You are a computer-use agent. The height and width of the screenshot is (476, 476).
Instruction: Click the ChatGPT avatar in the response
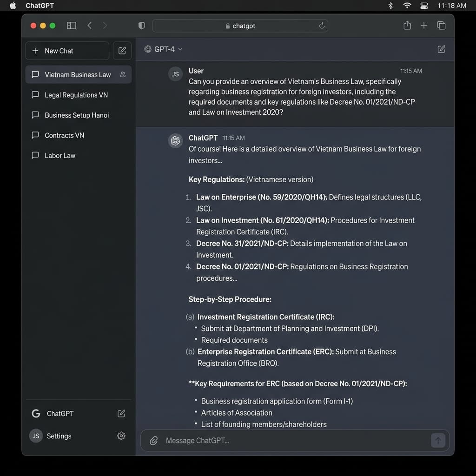[x=175, y=140]
